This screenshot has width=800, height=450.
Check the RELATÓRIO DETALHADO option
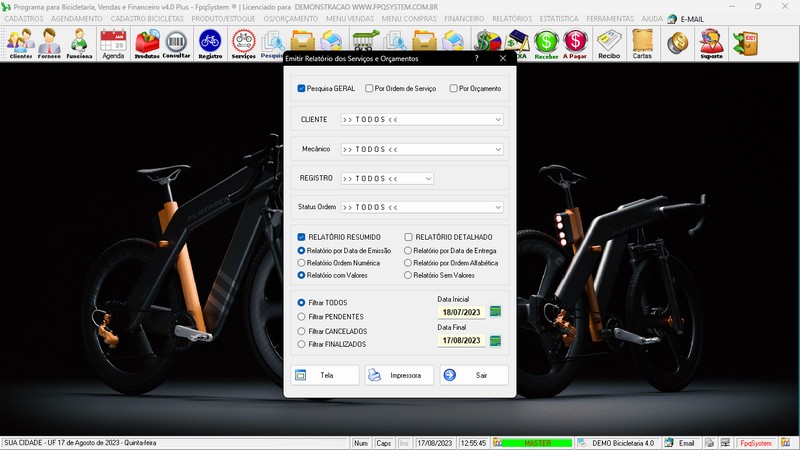[409, 237]
